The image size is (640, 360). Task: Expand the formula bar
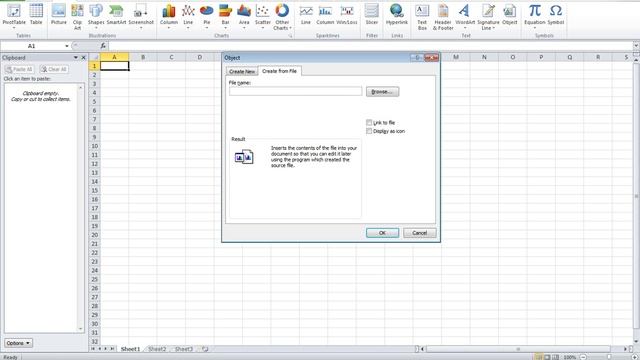[x=636, y=46]
